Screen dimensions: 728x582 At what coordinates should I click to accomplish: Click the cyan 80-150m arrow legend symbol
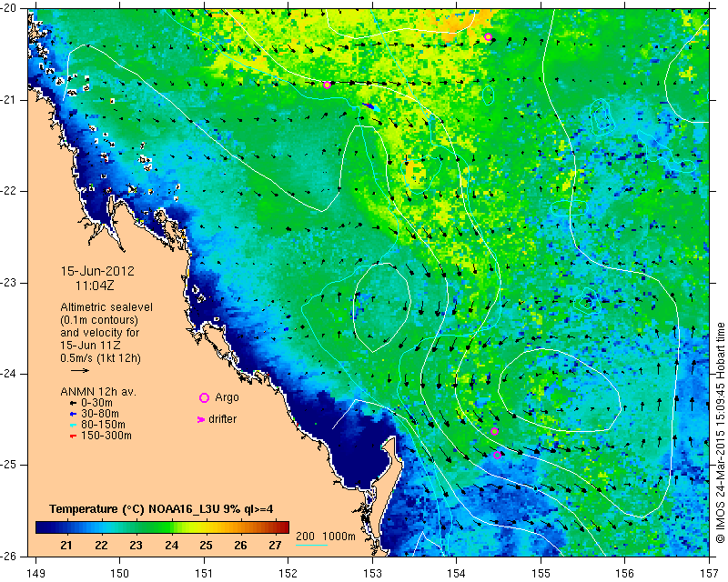coord(73,425)
